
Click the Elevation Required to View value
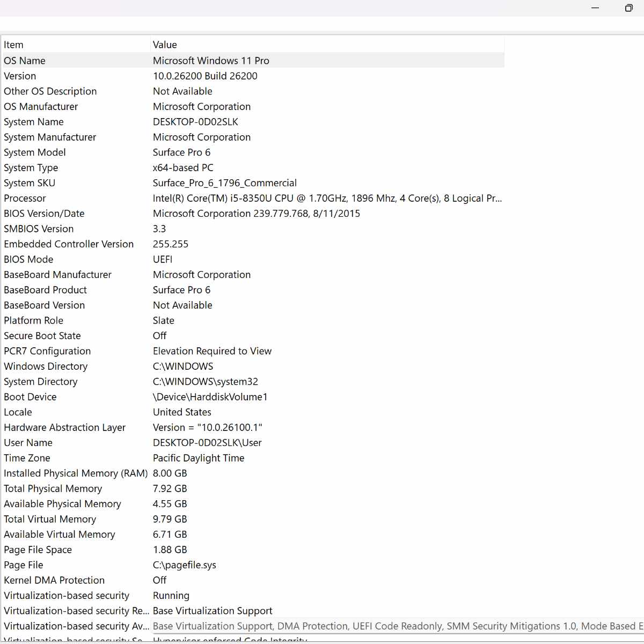tap(213, 352)
